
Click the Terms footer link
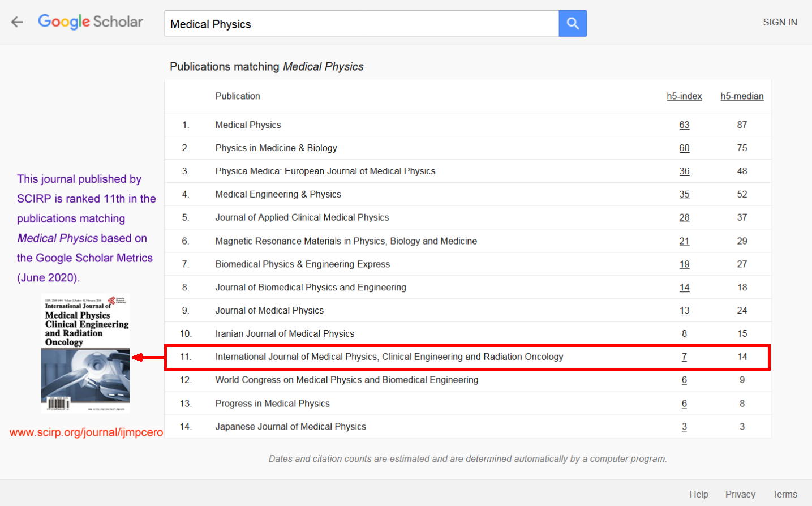point(785,494)
